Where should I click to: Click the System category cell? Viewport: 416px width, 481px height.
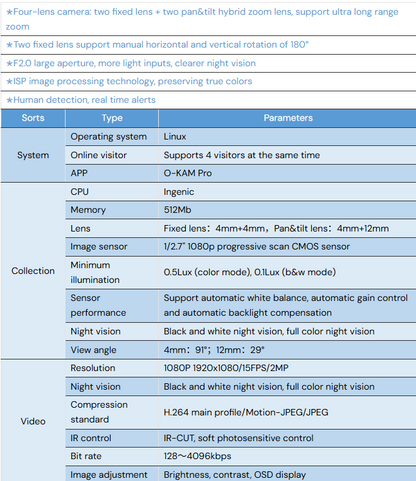click(x=33, y=155)
